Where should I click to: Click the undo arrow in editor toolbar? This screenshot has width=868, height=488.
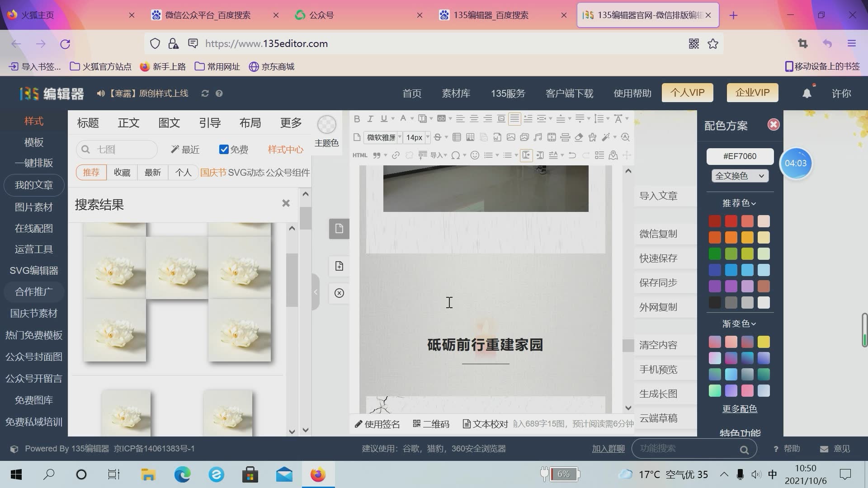[572, 155]
